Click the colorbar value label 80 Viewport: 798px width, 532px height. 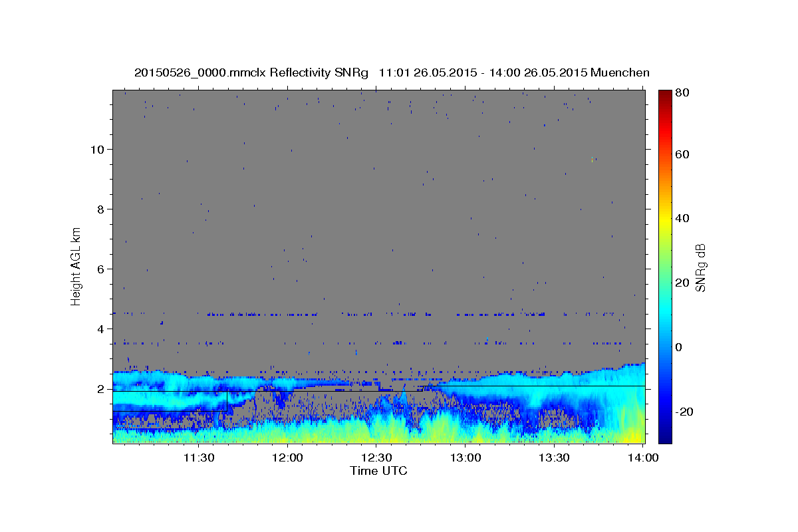tap(682, 93)
